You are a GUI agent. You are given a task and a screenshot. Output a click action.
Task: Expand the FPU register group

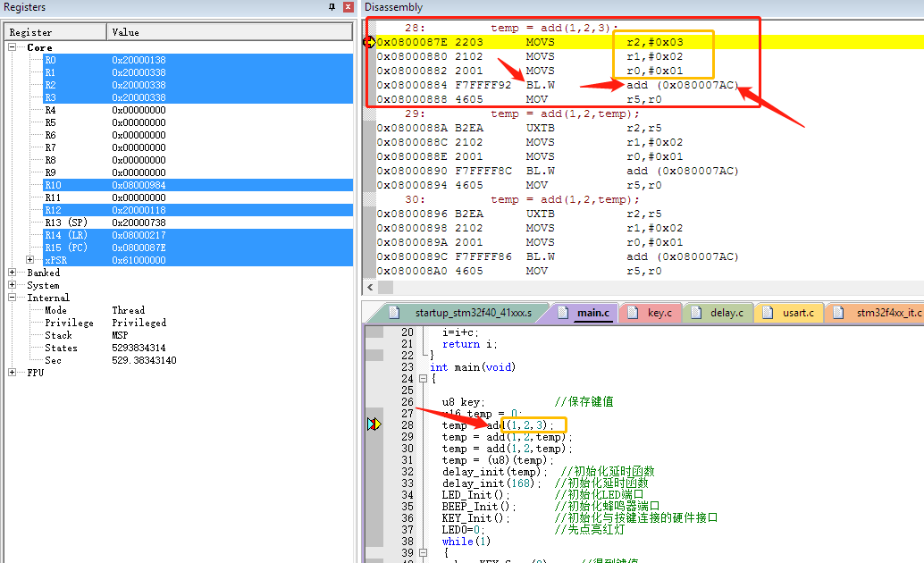click(x=12, y=373)
